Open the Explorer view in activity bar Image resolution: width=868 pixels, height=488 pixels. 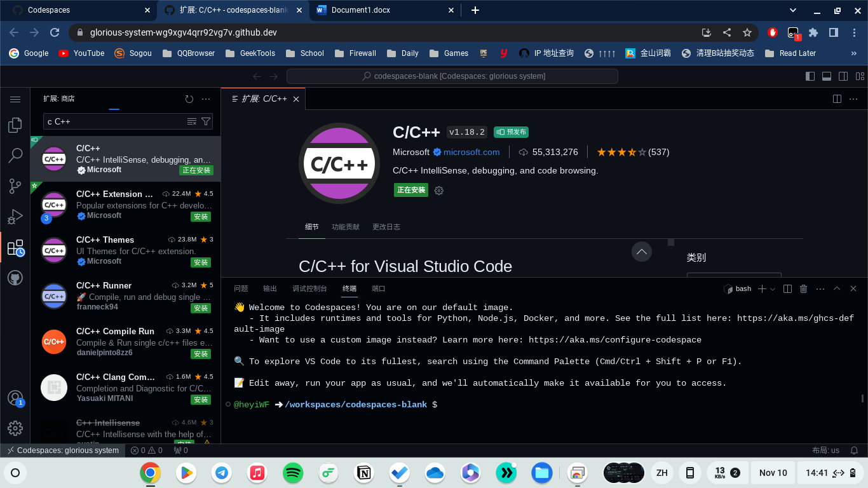[x=15, y=125]
